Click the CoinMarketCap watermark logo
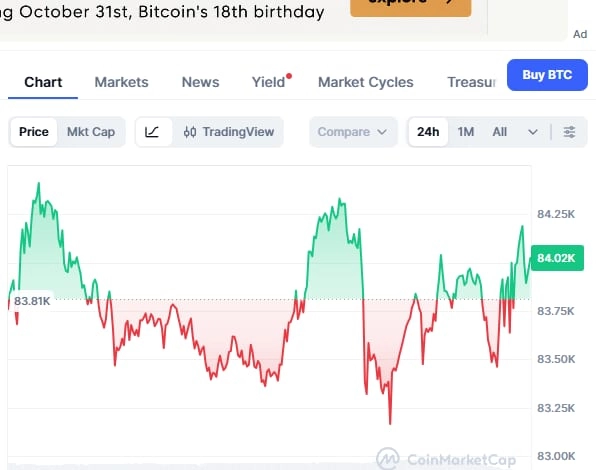This screenshot has height=470, width=596. click(x=387, y=459)
